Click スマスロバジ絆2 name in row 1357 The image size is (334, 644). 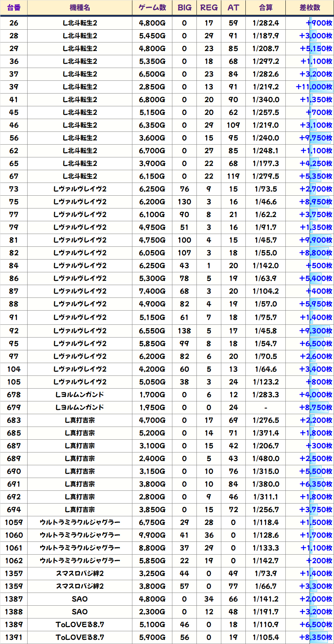pos(80,574)
